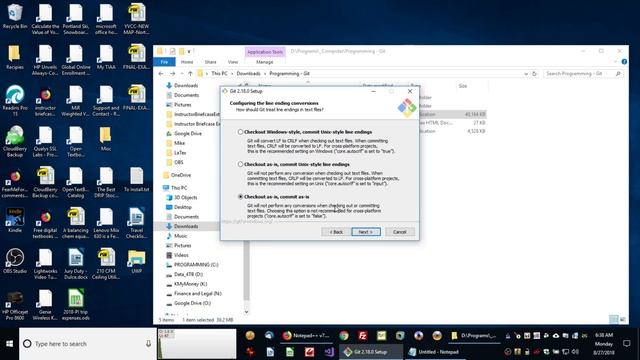Viewport: 640px width, 360px height.
Task: Open FileZilla from taskbar
Action: tap(362, 336)
